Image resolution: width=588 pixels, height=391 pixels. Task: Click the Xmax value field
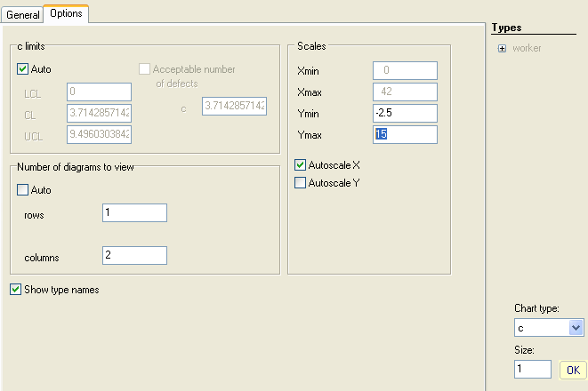point(405,92)
